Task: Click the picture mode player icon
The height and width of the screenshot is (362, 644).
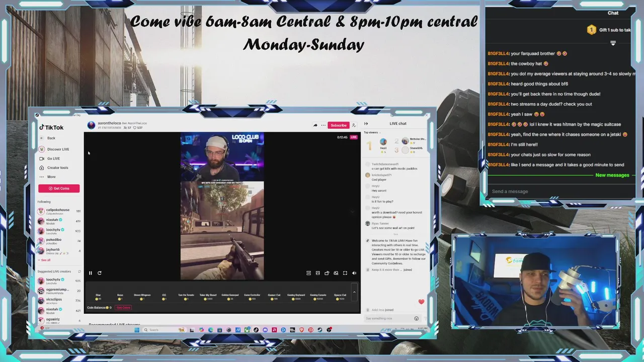Action: point(317,273)
